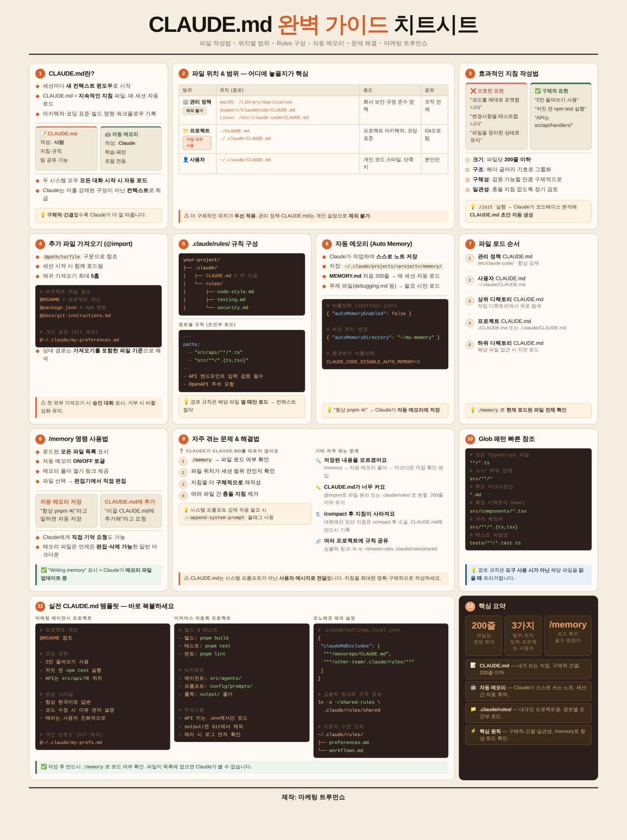Click the @docs/git-instructions.md code line

75,316
